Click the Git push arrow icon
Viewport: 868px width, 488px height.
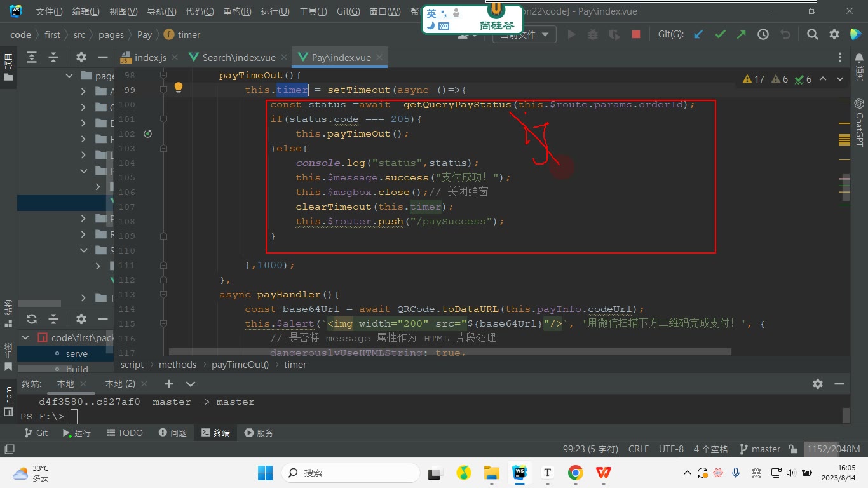(x=741, y=34)
